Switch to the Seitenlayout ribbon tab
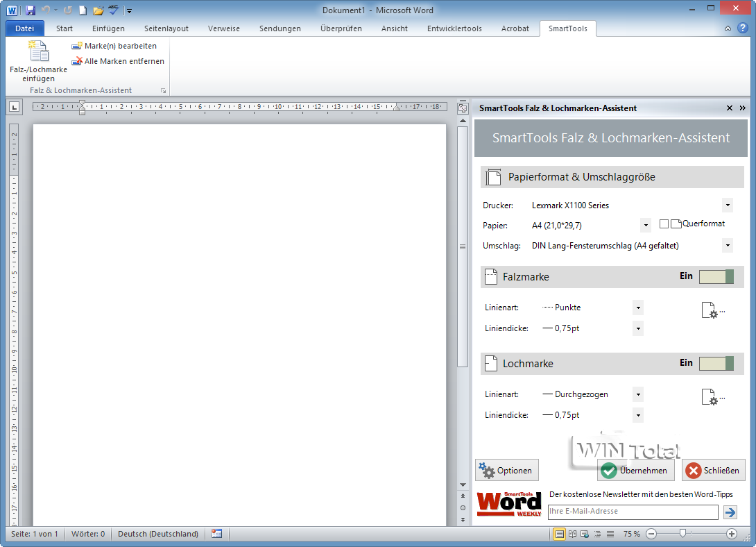The height and width of the screenshot is (547, 756). pos(166,28)
